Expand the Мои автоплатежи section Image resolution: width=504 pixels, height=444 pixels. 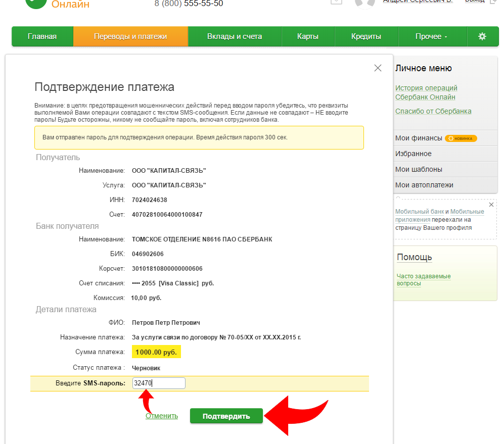pos(445,185)
